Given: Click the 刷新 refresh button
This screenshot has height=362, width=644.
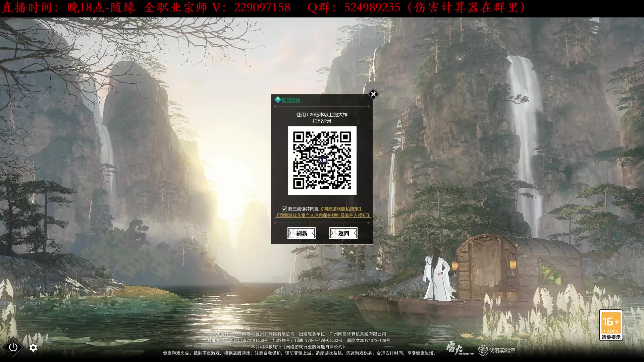Looking at the screenshot, I should tap(302, 233).
